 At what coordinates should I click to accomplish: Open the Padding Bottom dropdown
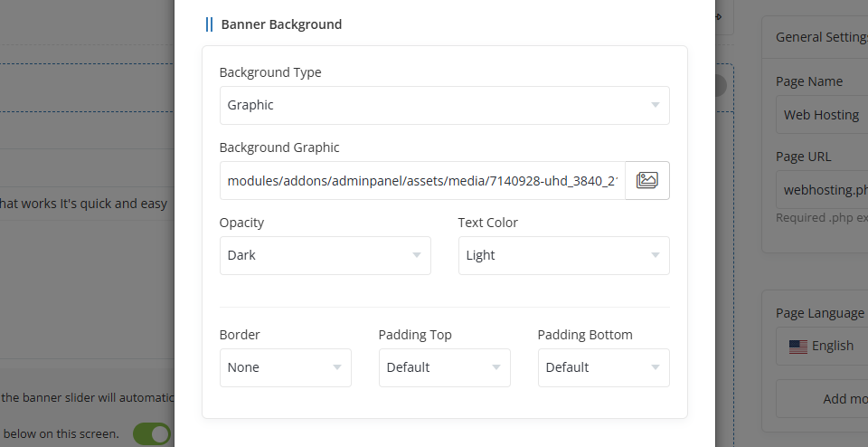pyautogui.click(x=603, y=367)
